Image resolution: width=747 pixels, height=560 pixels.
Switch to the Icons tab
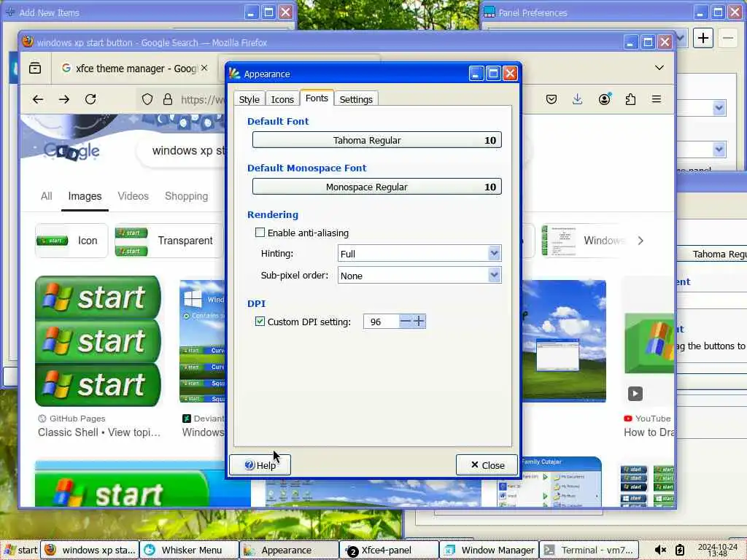[x=282, y=99]
